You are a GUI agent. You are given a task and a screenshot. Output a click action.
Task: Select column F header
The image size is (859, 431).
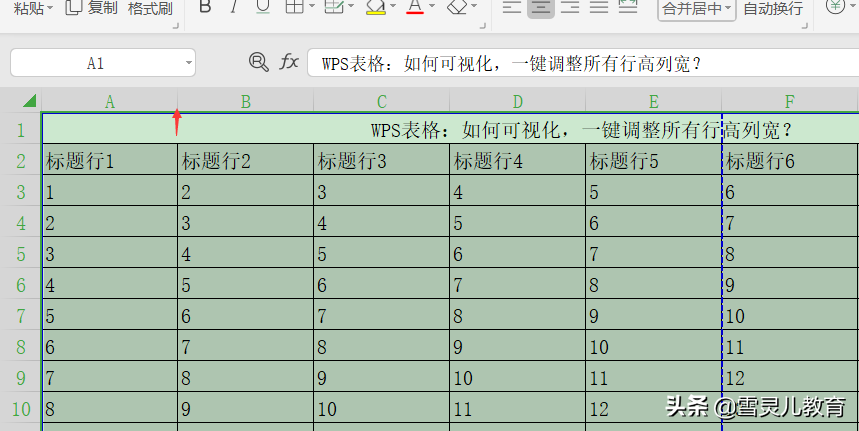[789, 101]
